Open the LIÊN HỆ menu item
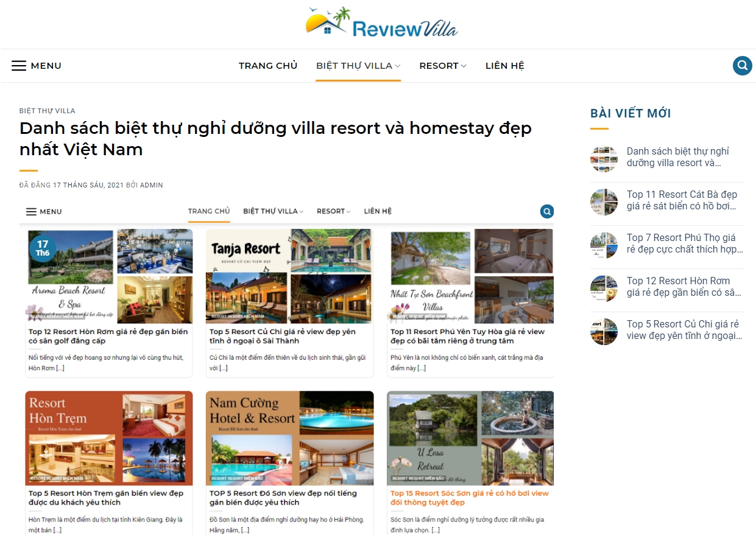This screenshot has height=535, width=756. click(505, 66)
